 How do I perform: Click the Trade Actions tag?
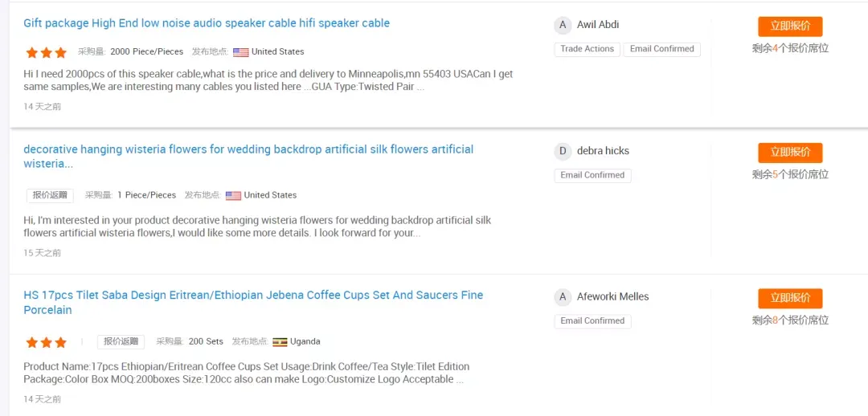[x=587, y=49]
